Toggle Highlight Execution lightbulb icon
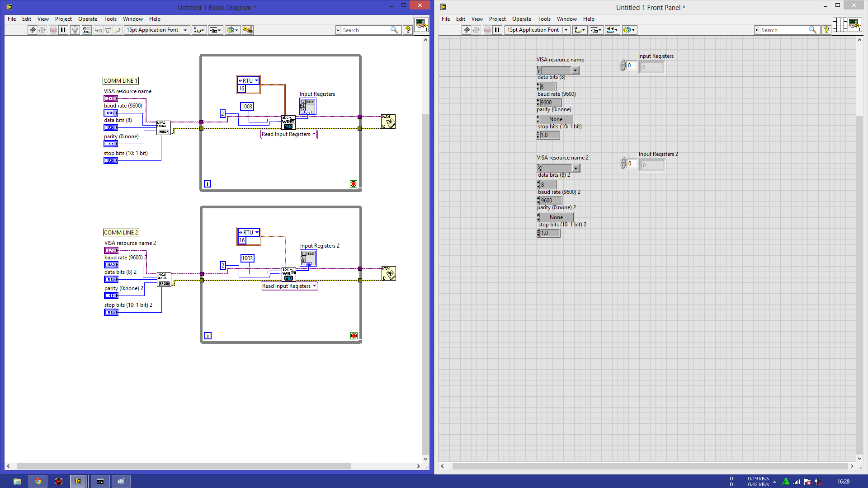 (x=75, y=30)
